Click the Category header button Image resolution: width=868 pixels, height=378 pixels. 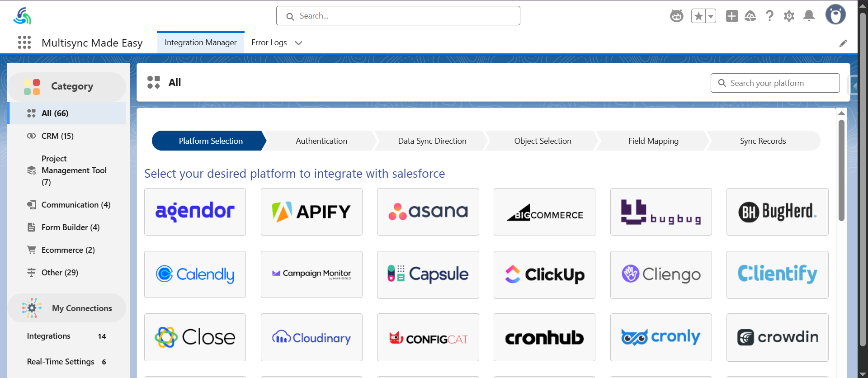pyautogui.click(x=67, y=87)
